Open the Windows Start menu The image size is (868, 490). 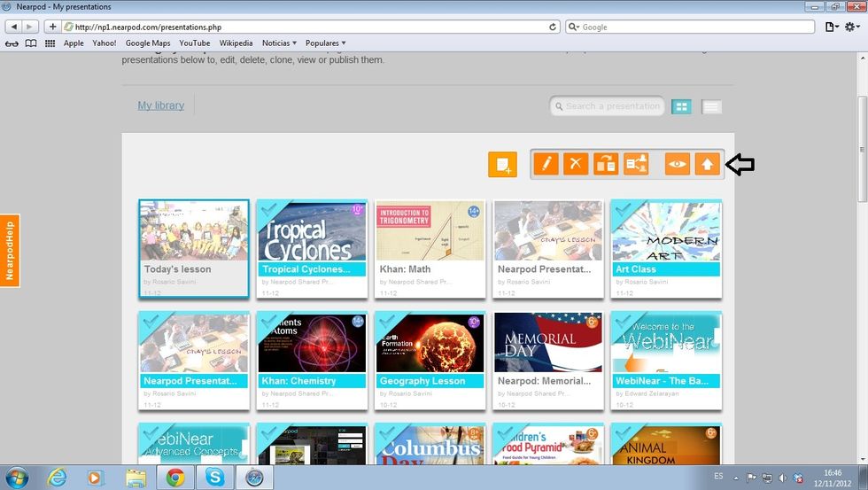click(x=17, y=478)
